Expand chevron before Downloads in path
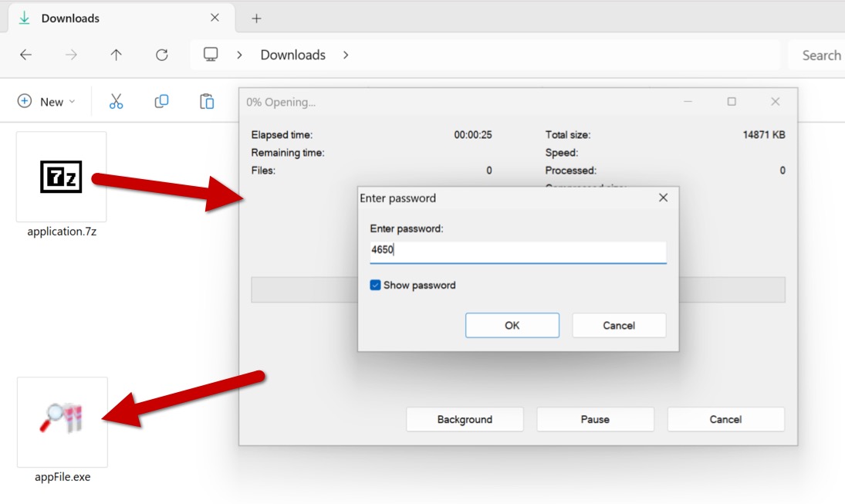The image size is (845, 504). click(240, 55)
